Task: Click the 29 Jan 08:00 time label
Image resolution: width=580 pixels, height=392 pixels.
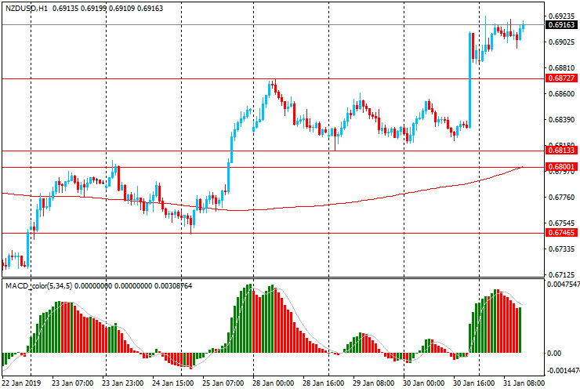Action: [x=374, y=383]
